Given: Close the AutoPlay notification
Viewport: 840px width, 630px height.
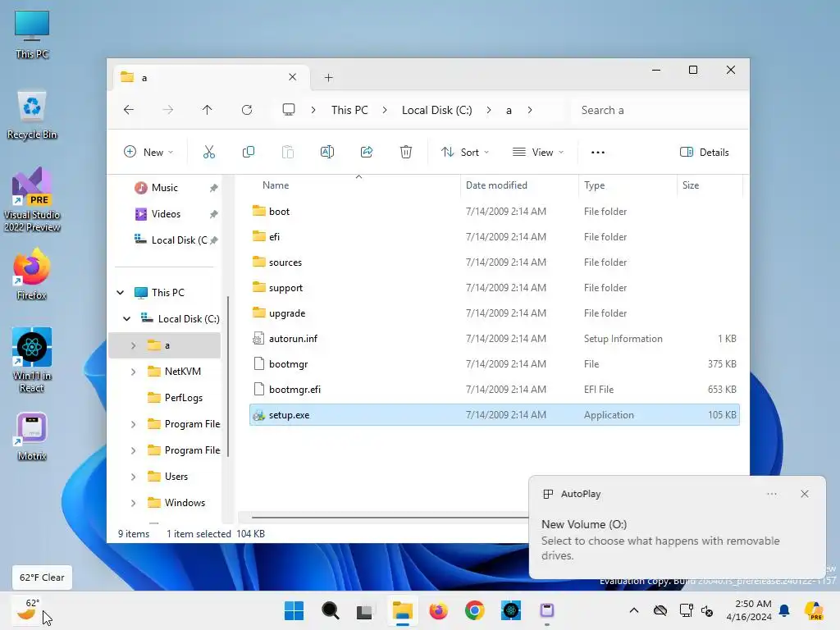Looking at the screenshot, I should (x=804, y=494).
